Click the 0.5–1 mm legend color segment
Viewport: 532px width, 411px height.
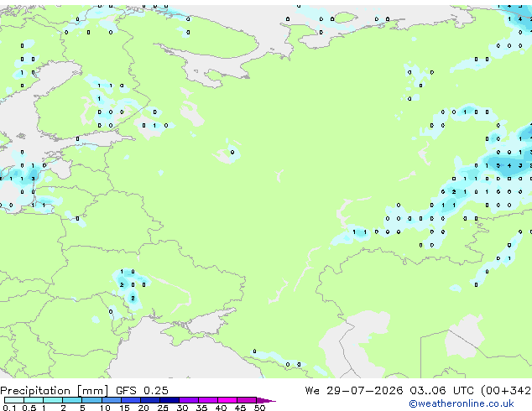click(x=34, y=400)
